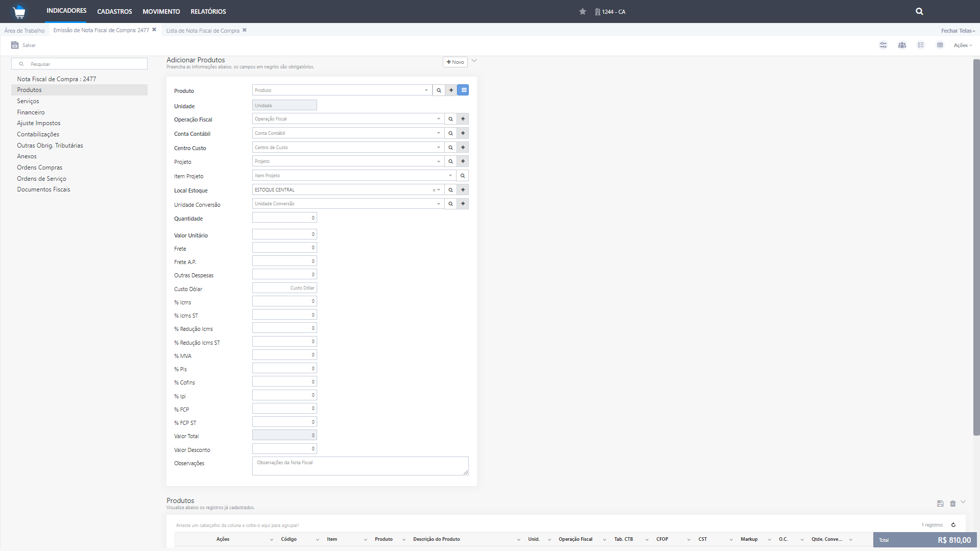The width and height of the screenshot is (980, 551).
Task: Add Centro Custo with plus icon
Action: coord(463,148)
